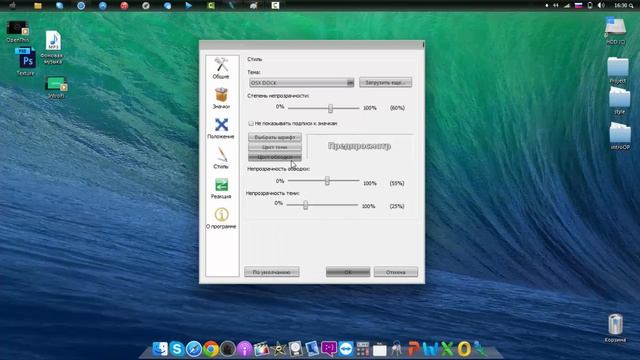Select the Project folder on desktop
Screen dimensions: 640x360
pyautogui.click(x=618, y=70)
